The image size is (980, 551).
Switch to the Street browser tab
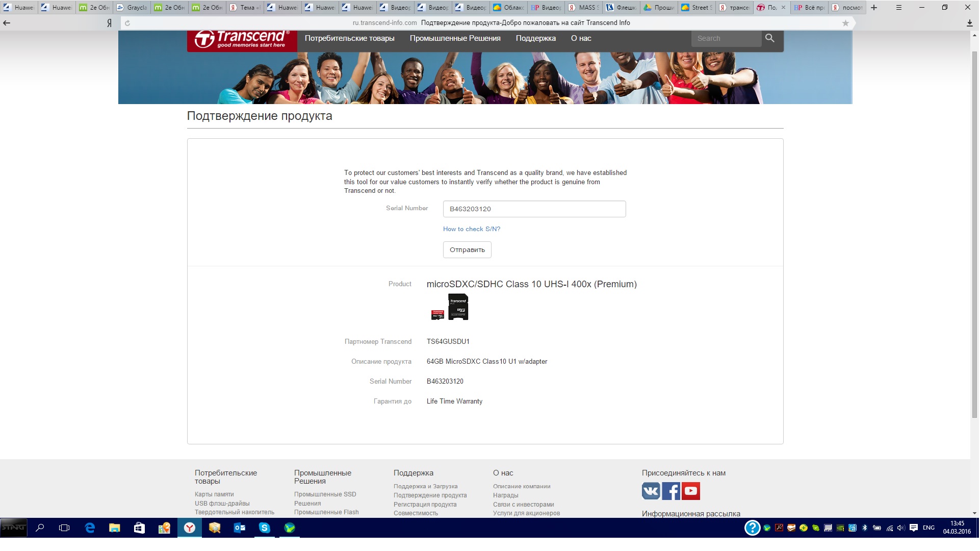(x=697, y=8)
